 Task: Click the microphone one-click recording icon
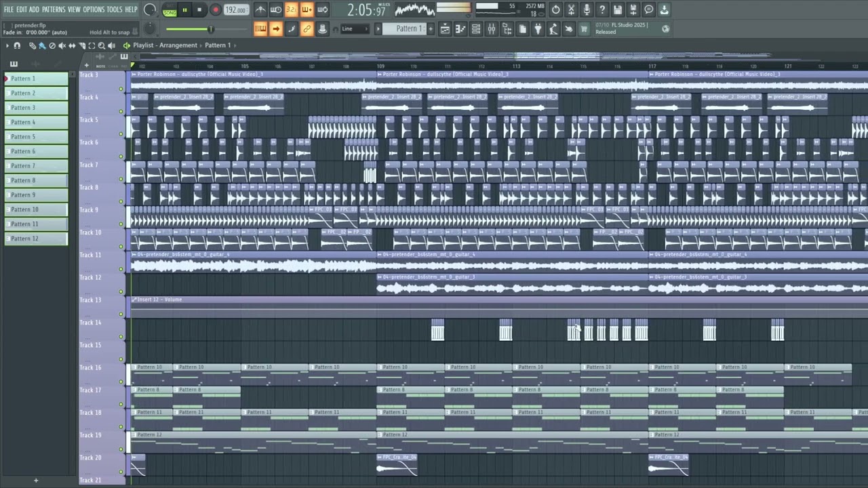pyautogui.click(x=587, y=9)
